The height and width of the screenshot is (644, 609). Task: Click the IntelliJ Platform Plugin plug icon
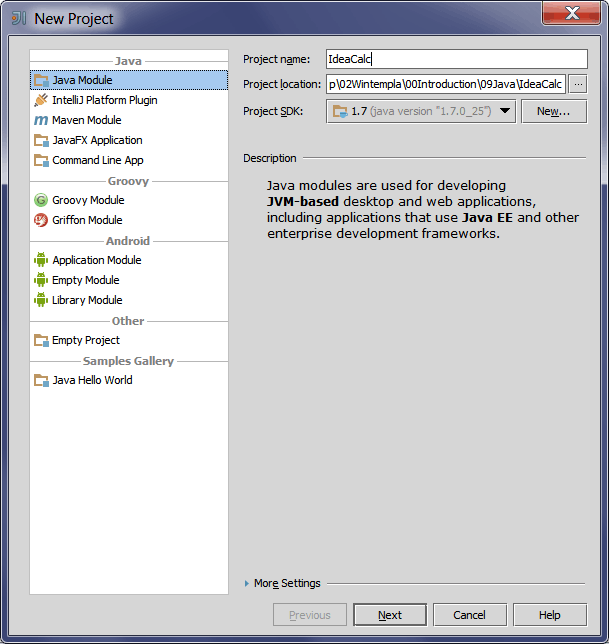click(41, 100)
